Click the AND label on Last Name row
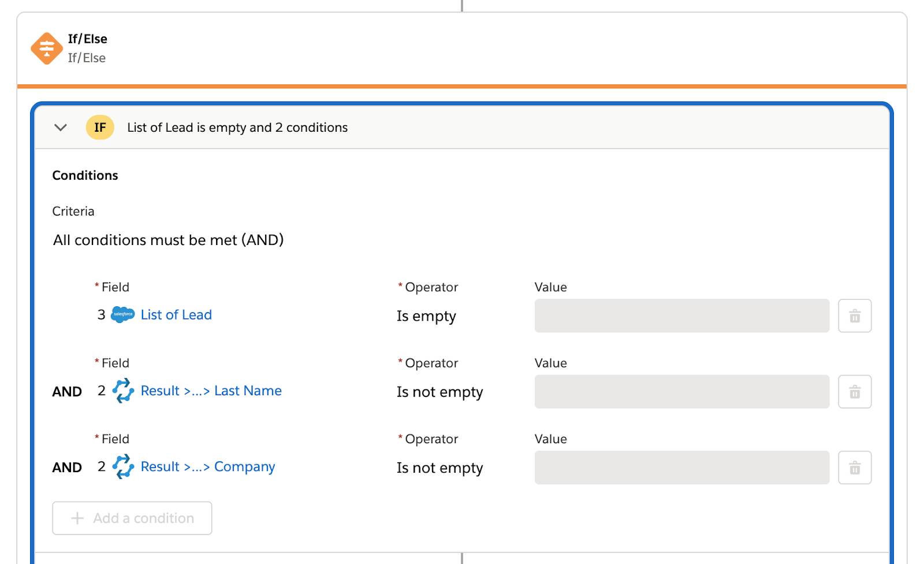924x564 pixels. [67, 392]
